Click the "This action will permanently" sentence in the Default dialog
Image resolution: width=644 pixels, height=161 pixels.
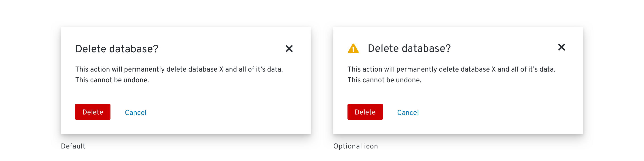[x=179, y=69]
